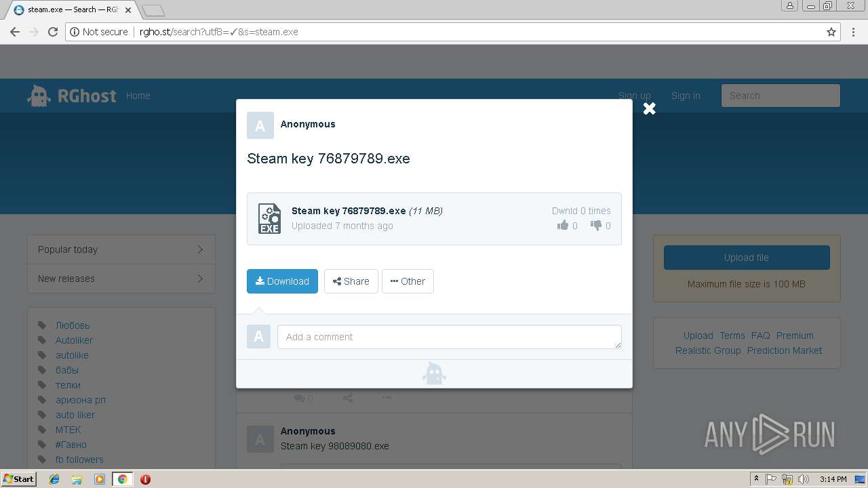Screen dimensions: 868x488
Task: Click Anonymous avatar in popup header
Action: (260, 125)
